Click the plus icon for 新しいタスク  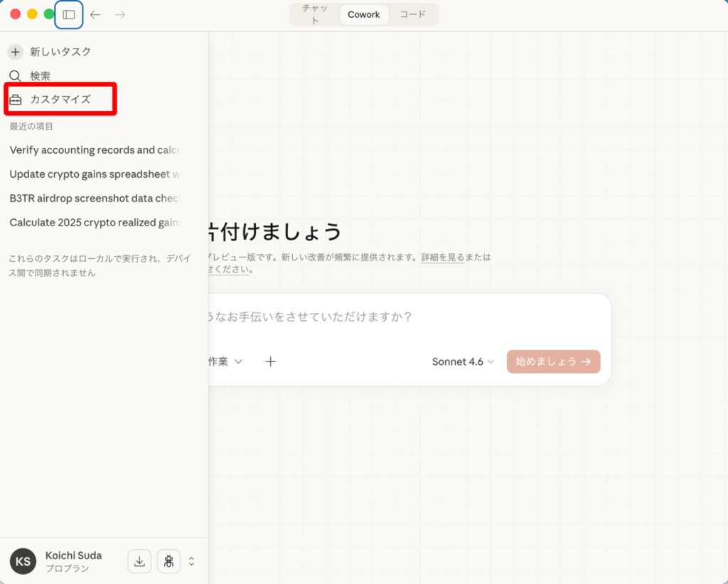(16, 52)
